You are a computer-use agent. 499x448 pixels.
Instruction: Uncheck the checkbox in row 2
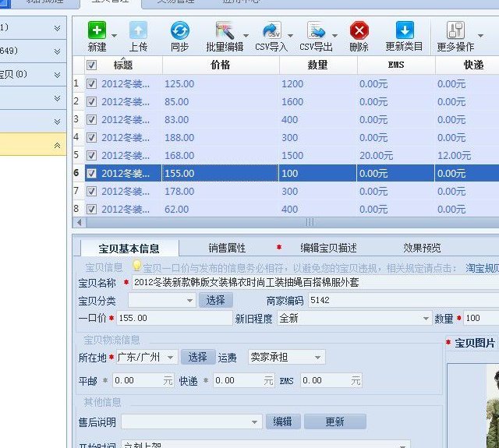91,101
